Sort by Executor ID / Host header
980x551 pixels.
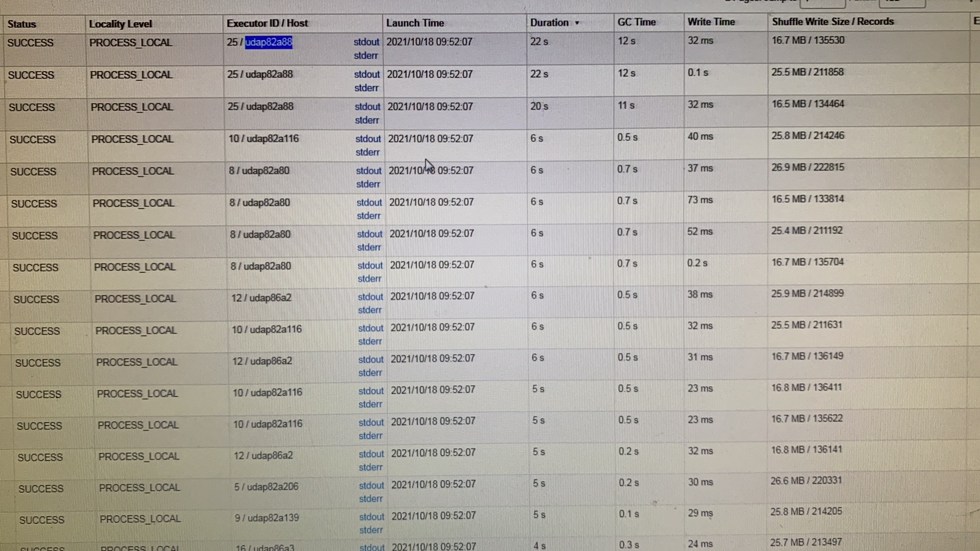point(267,23)
